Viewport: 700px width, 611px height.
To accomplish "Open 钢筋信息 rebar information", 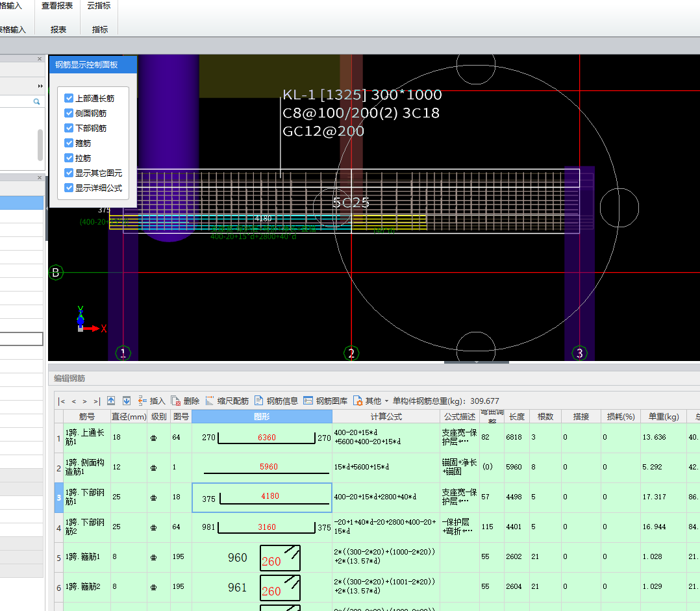I will tap(277, 401).
